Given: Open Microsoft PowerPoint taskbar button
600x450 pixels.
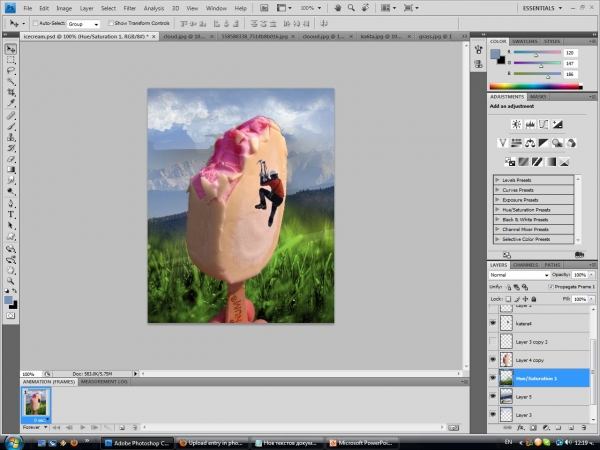Looking at the screenshot, I should 362,443.
